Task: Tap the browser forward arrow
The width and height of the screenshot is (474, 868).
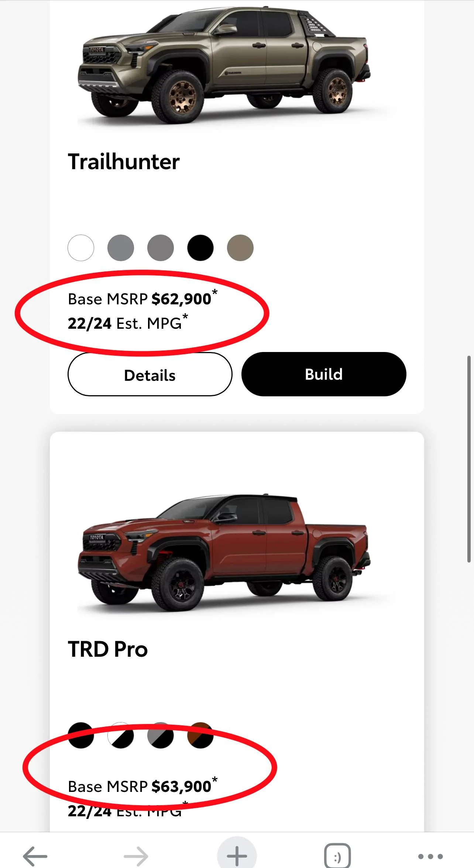Action: pyautogui.click(x=136, y=855)
